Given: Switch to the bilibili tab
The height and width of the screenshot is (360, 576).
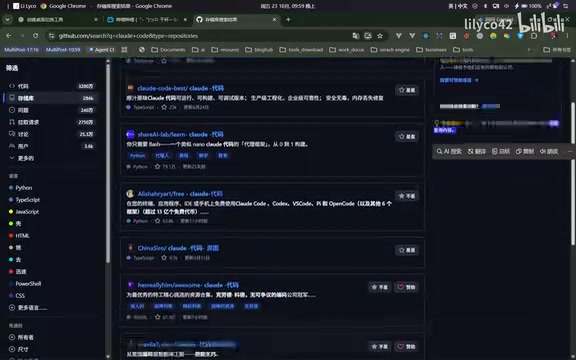Looking at the screenshot, I should pyautogui.click(x=147, y=19).
